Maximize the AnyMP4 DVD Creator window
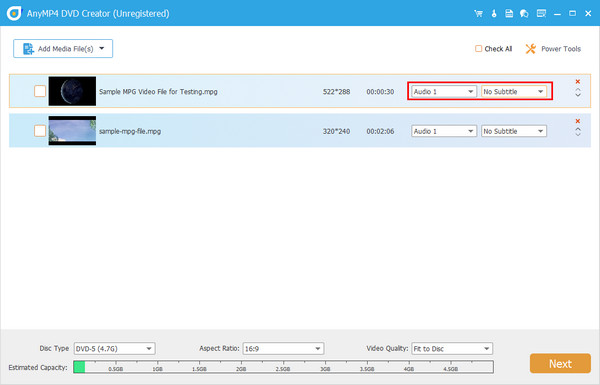 572,13
